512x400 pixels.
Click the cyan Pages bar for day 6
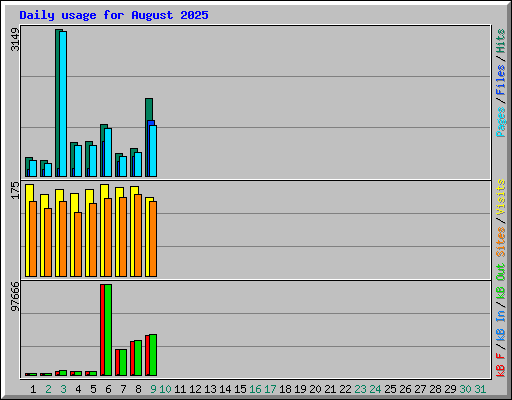click(108, 152)
